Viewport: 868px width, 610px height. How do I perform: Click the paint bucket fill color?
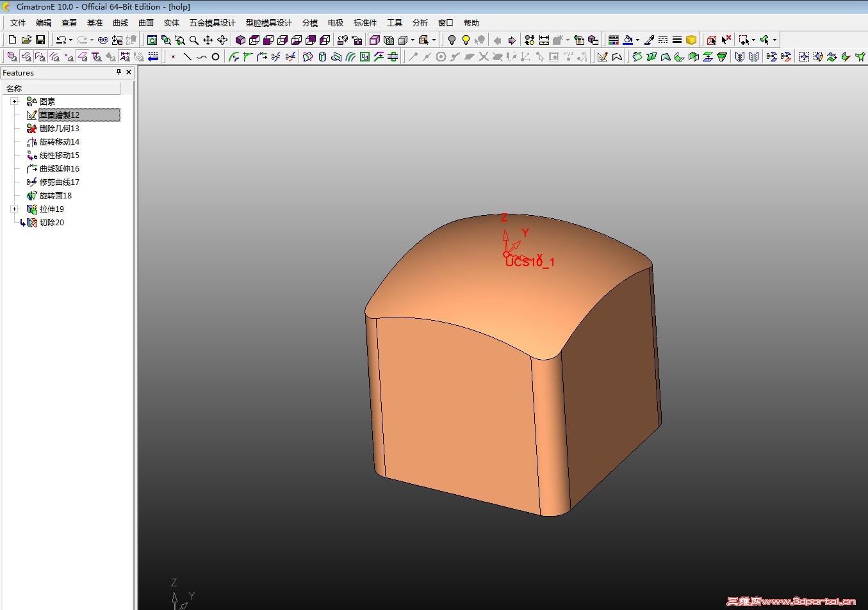628,40
